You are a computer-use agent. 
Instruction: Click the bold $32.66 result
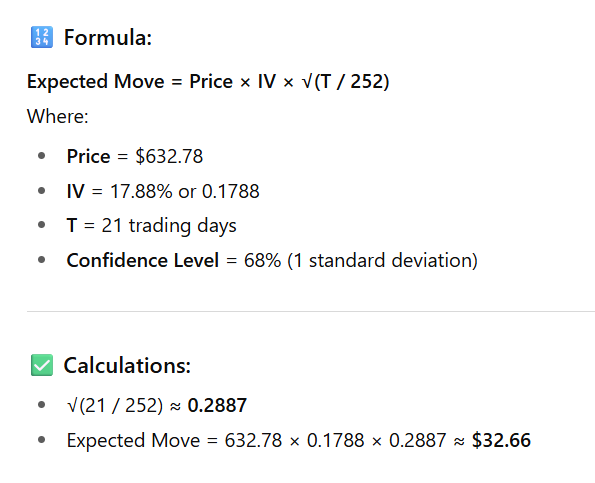pyautogui.click(x=501, y=440)
